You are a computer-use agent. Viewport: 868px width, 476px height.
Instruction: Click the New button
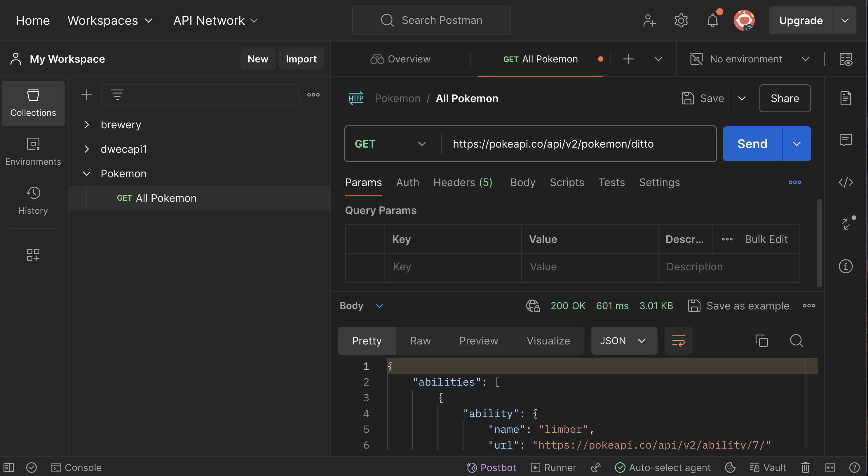pyautogui.click(x=258, y=59)
